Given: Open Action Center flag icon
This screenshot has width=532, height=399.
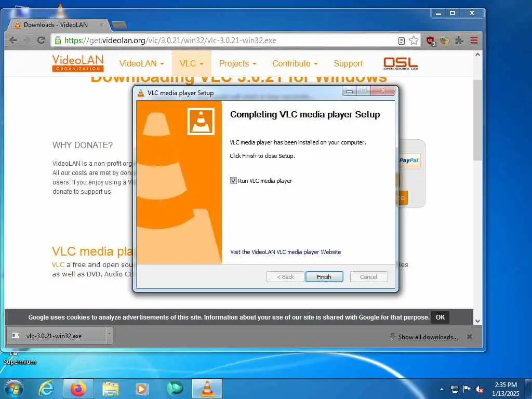Looking at the screenshot, I should point(467,389).
